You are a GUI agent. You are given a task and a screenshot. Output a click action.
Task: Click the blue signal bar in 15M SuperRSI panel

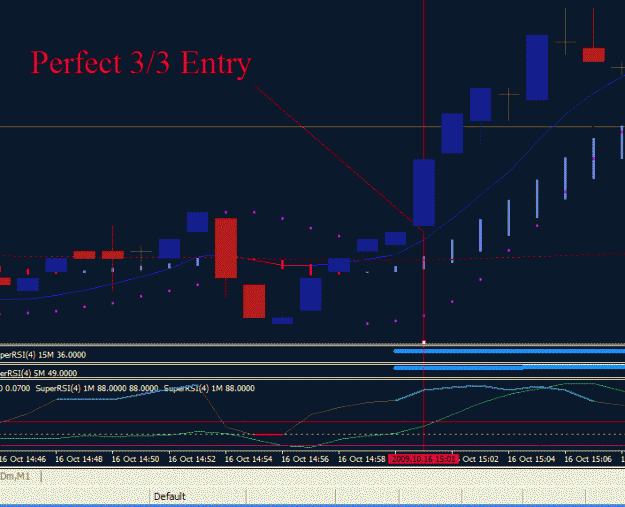click(x=509, y=351)
